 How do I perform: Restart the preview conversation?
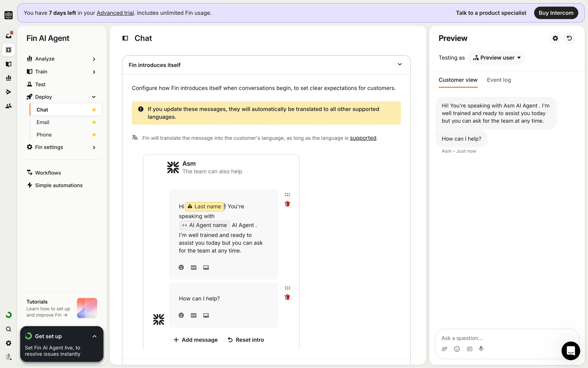click(x=569, y=38)
